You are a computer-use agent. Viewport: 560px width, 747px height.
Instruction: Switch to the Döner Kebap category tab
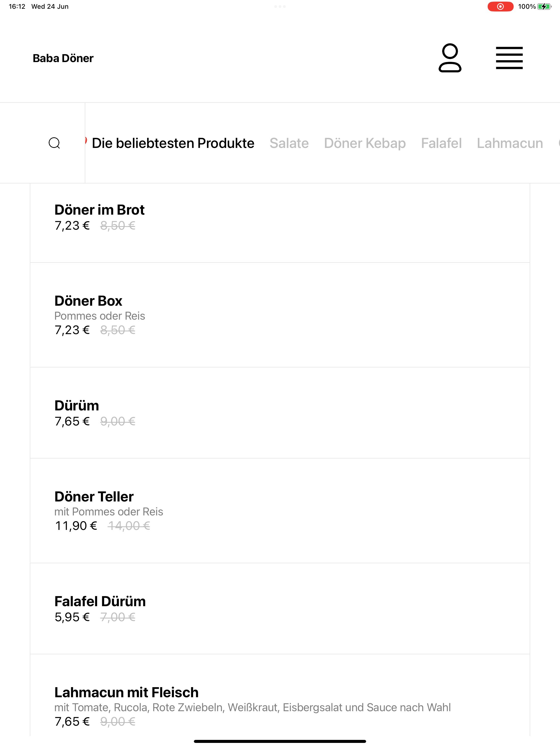365,143
